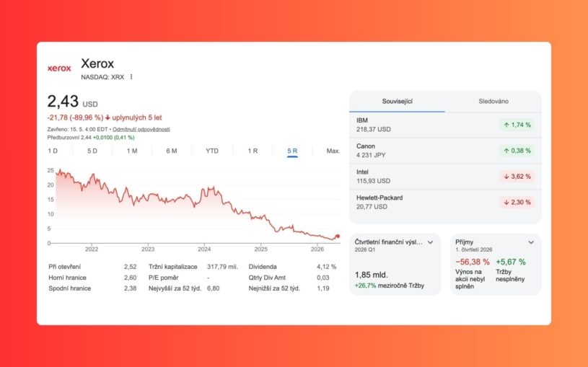This screenshot has width=588, height=367.
Task: Click the 2,43 USD current price
Action: coord(72,102)
